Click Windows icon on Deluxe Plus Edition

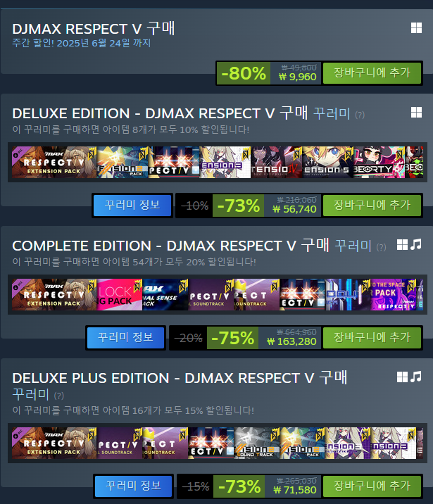402,377
